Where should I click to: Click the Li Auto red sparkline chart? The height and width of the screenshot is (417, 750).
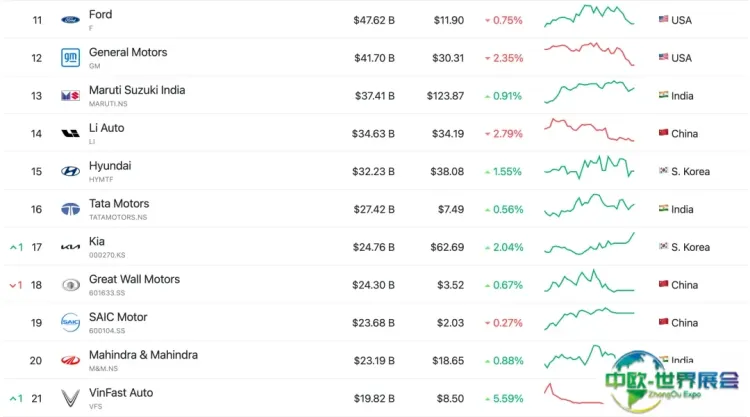coord(589,131)
